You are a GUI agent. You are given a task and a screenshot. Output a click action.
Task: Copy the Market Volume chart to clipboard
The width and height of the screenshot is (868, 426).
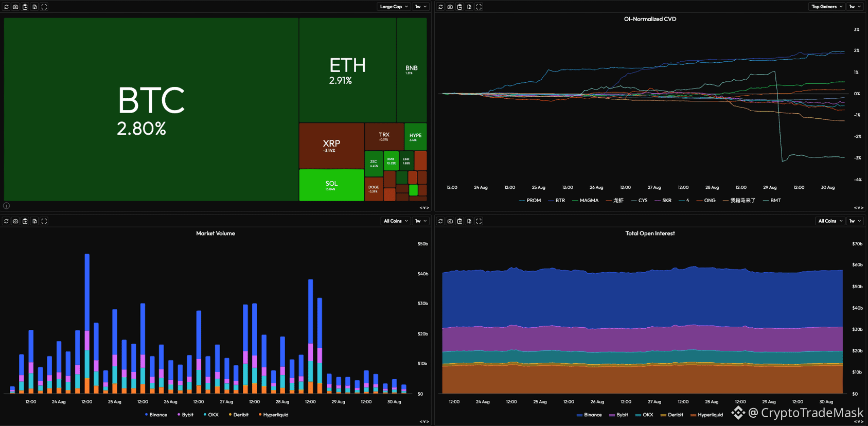point(25,221)
